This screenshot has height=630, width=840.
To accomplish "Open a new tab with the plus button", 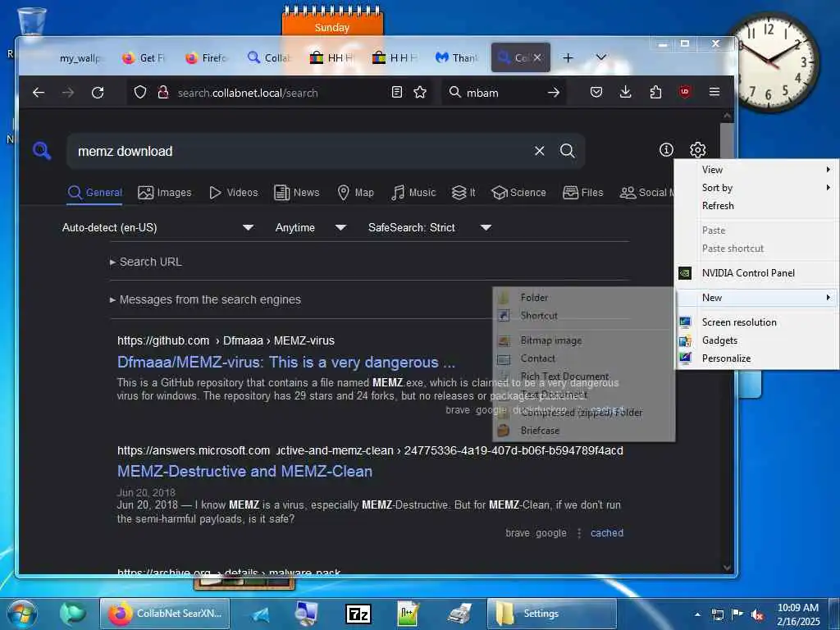I will 568,57.
